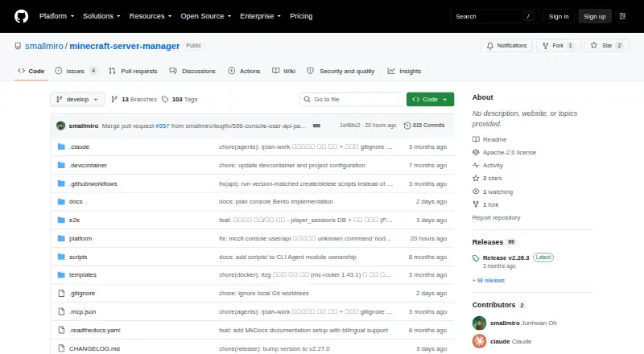Open Release v2.26.3
This screenshot has height=354, width=644.
[x=506, y=258]
